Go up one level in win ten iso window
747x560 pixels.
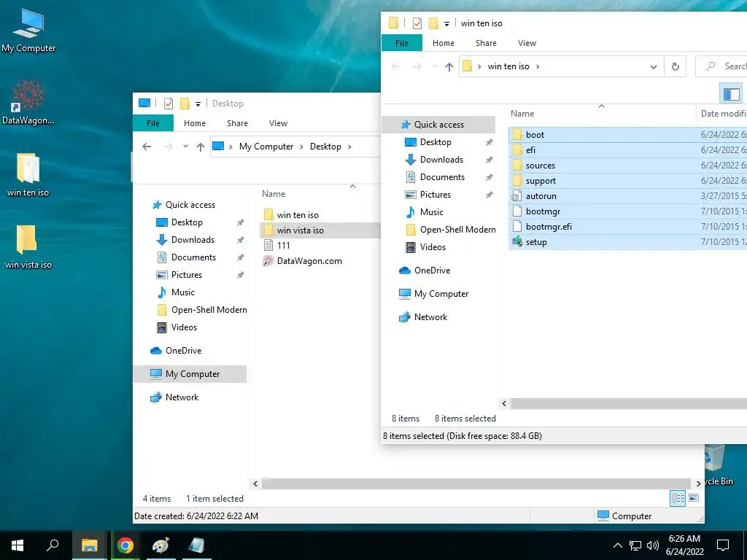click(x=449, y=66)
